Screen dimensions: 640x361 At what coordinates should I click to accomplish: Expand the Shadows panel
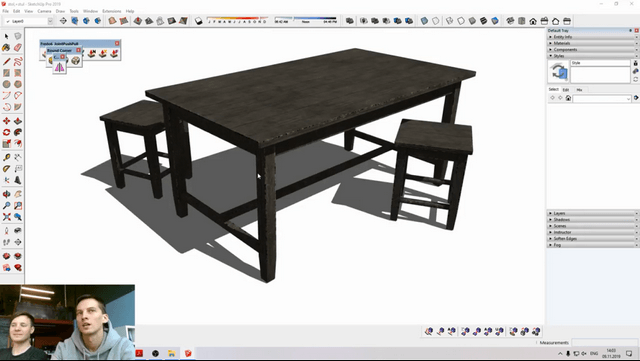[x=593, y=219]
